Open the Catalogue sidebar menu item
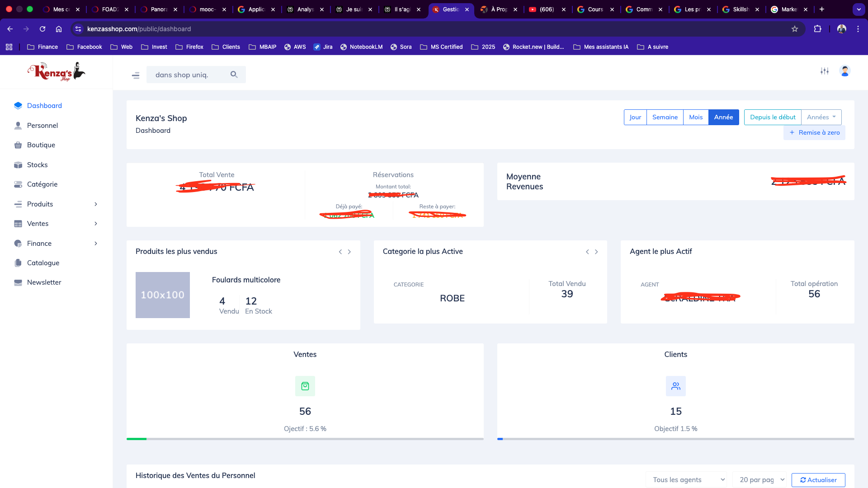This screenshot has width=868, height=488. (x=43, y=263)
